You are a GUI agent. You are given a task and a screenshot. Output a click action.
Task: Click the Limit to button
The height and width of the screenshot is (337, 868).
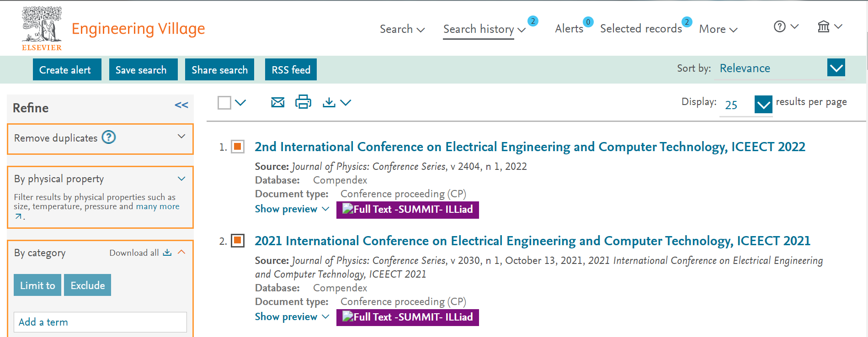click(x=37, y=285)
